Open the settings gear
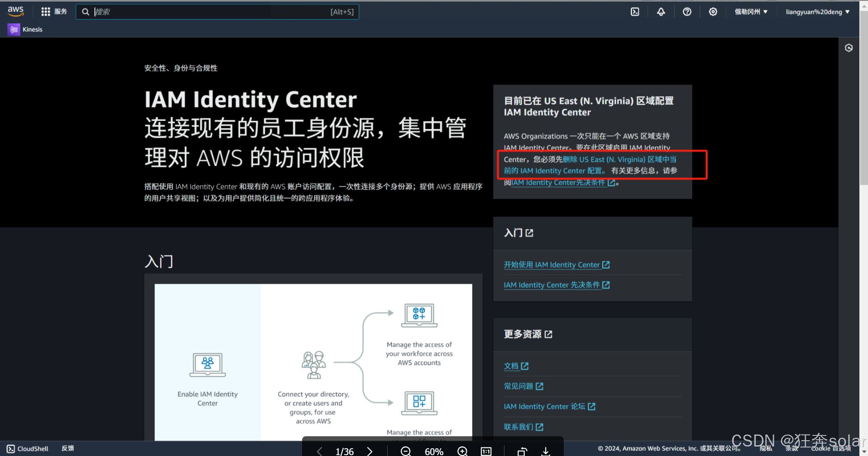The image size is (868, 456). [713, 12]
